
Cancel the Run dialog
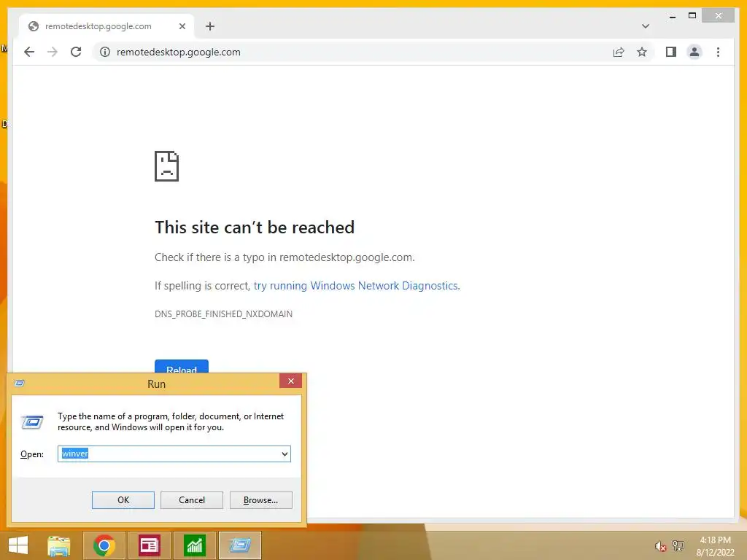(192, 500)
